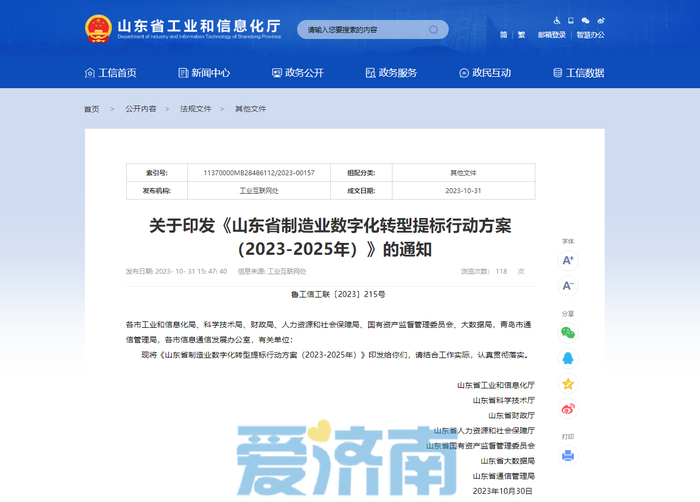Viewport: 700px width, 502px height.
Task: Share to Qzone star icon
Action: pyautogui.click(x=568, y=384)
